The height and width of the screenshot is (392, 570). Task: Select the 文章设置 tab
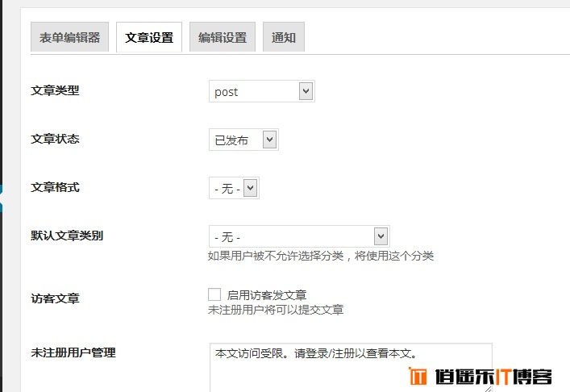click(x=149, y=37)
